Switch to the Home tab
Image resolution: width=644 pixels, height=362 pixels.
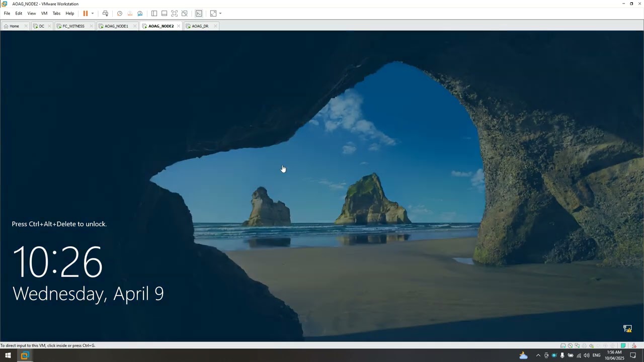pyautogui.click(x=14, y=26)
